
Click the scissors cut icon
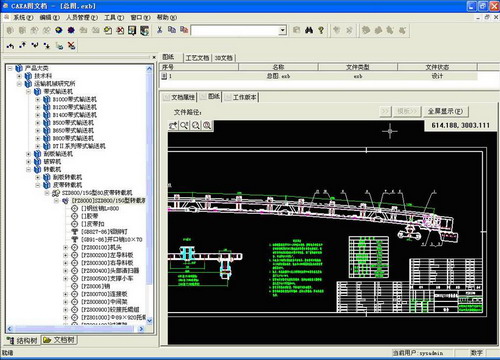(160, 30)
